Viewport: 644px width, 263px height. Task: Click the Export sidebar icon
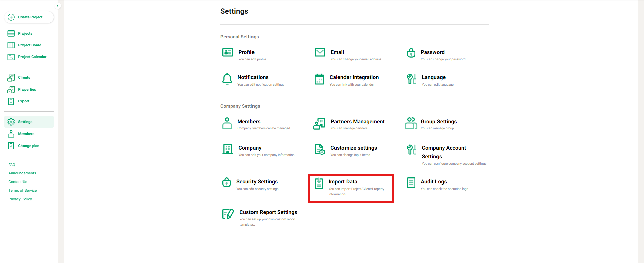(x=11, y=101)
